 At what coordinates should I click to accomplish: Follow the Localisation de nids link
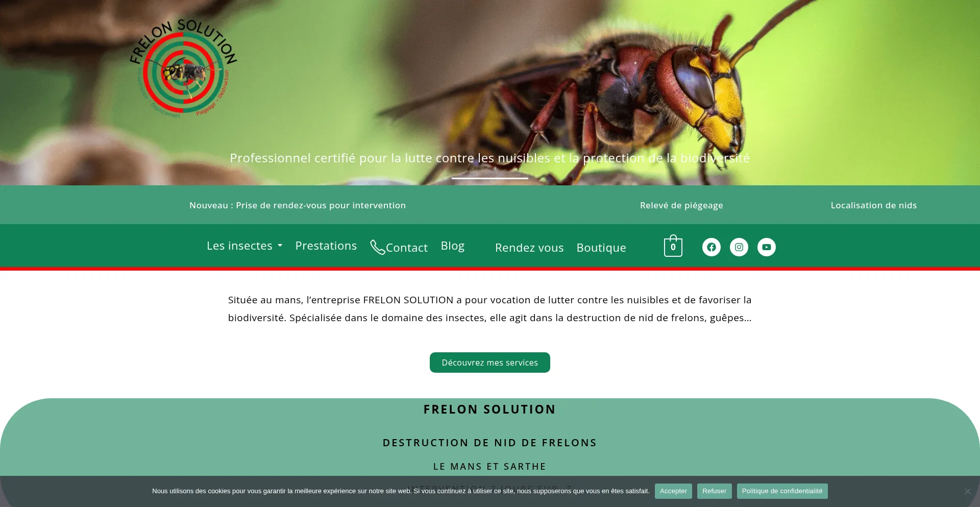pyautogui.click(x=873, y=205)
